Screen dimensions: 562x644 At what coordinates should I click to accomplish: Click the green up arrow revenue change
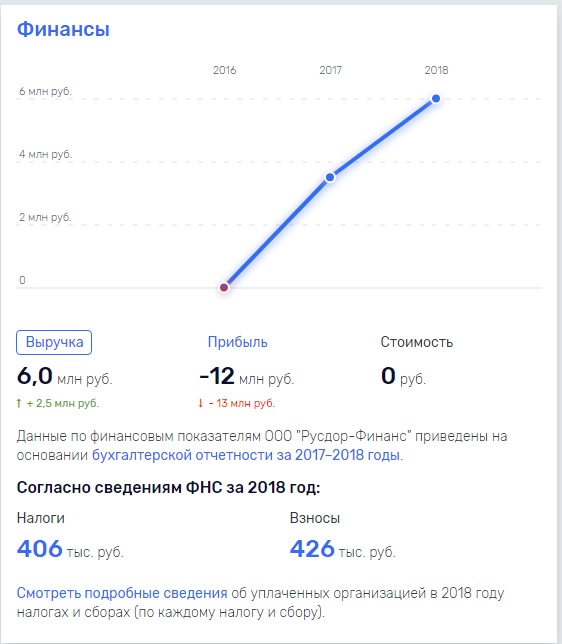[18, 403]
